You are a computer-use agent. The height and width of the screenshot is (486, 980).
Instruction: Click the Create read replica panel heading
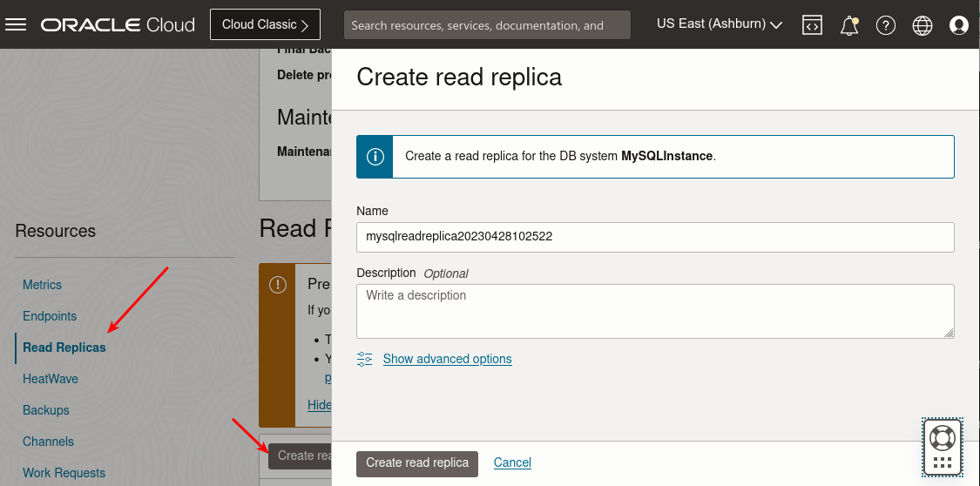click(459, 78)
